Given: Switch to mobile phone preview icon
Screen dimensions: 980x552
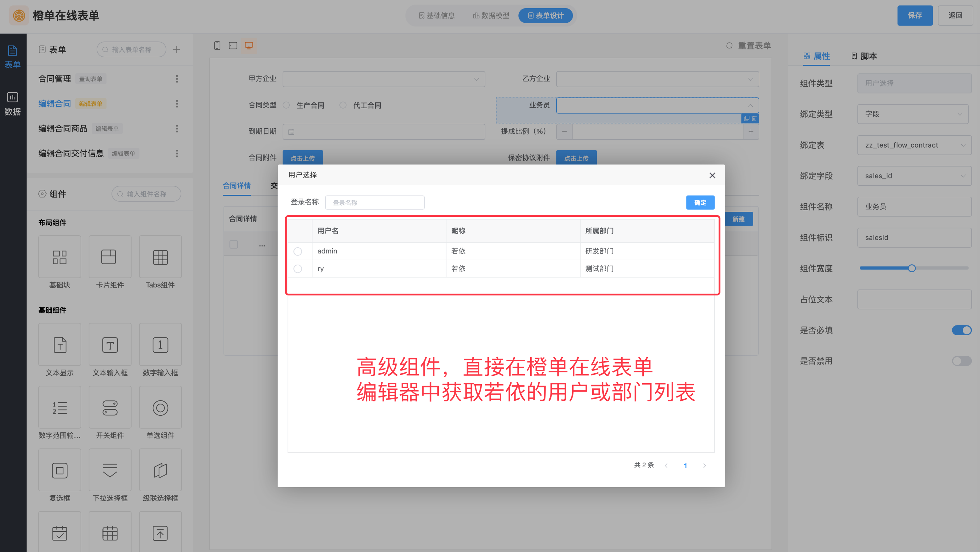Looking at the screenshot, I should coord(217,46).
